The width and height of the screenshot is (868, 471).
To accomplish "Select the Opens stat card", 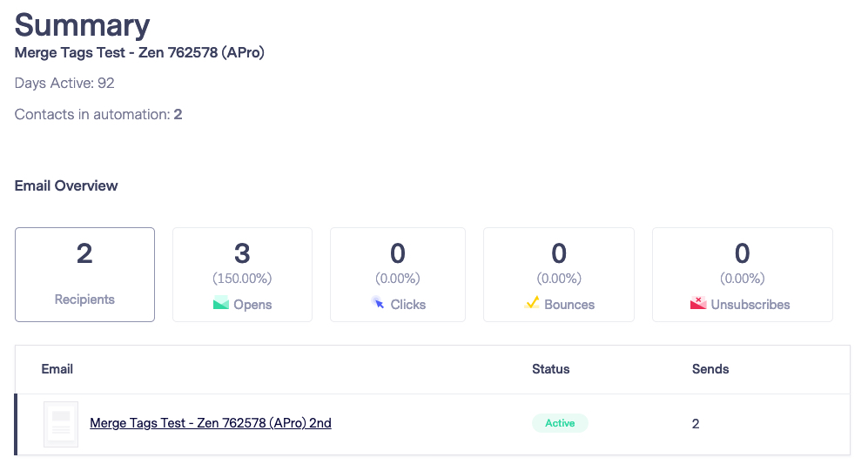I will point(242,274).
